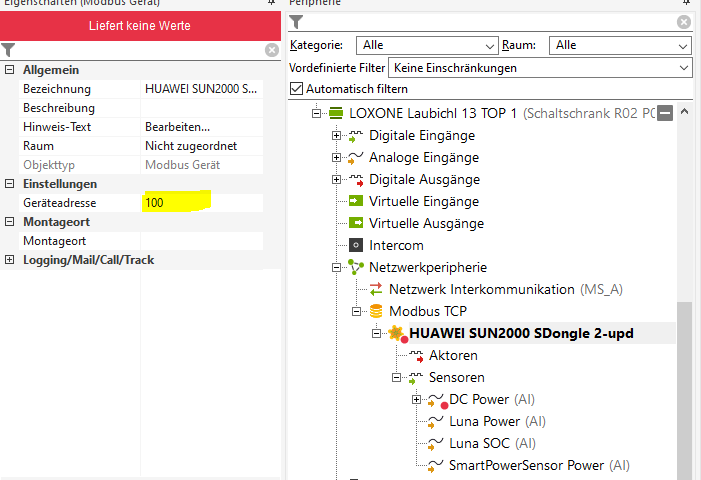The image size is (701, 480).
Task: Expand the Digitale Eingänge node
Action: [336, 135]
